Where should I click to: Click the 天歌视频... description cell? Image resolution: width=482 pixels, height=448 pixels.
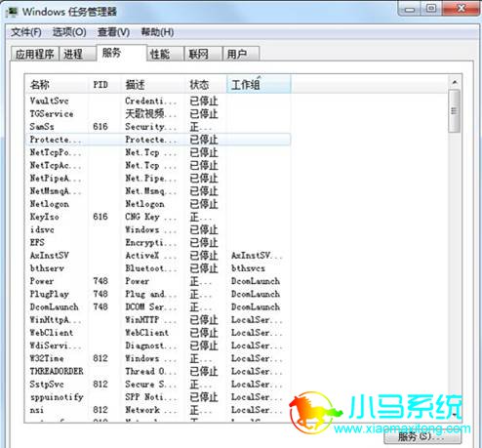pos(151,114)
